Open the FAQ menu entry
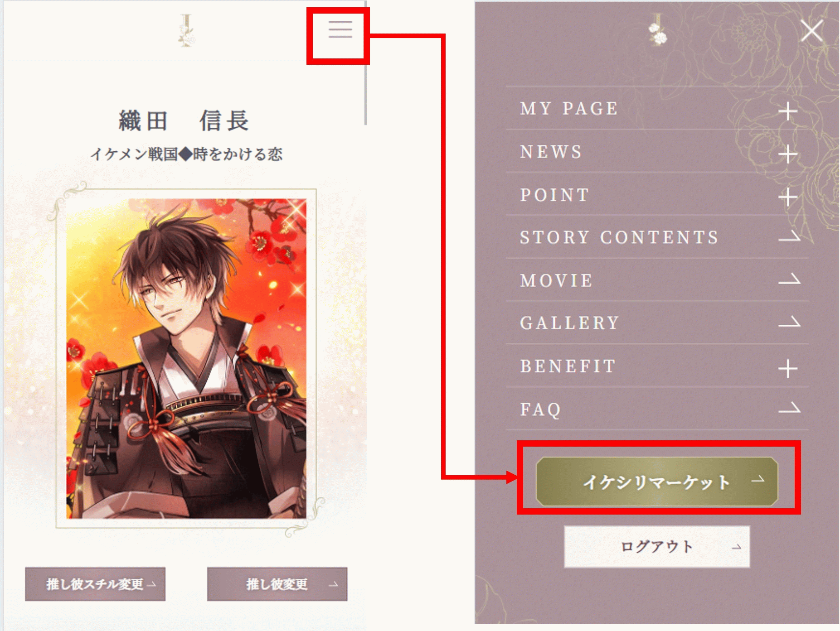The width and height of the screenshot is (840, 631). pos(657,409)
